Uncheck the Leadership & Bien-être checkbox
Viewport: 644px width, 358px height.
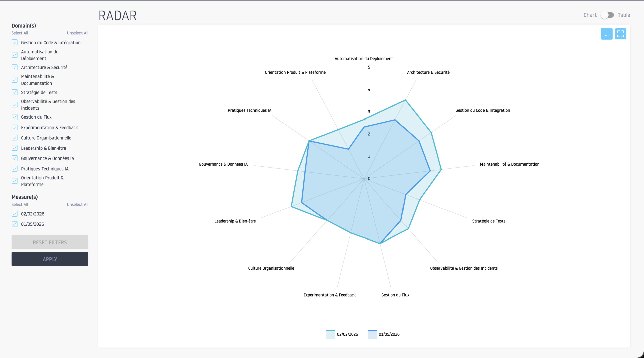coord(15,148)
